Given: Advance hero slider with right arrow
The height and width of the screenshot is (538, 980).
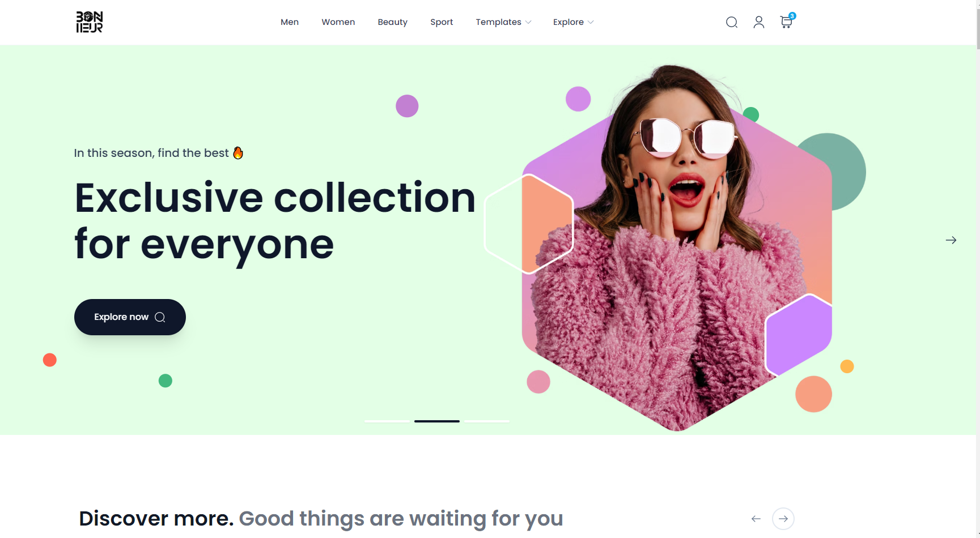Looking at the screenshot, I should tap(951, 240).
